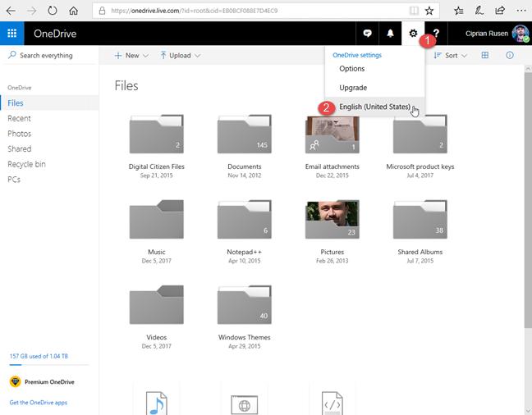
Task: Open browser Settings and more ellipsis
Action: coord(521,11)
